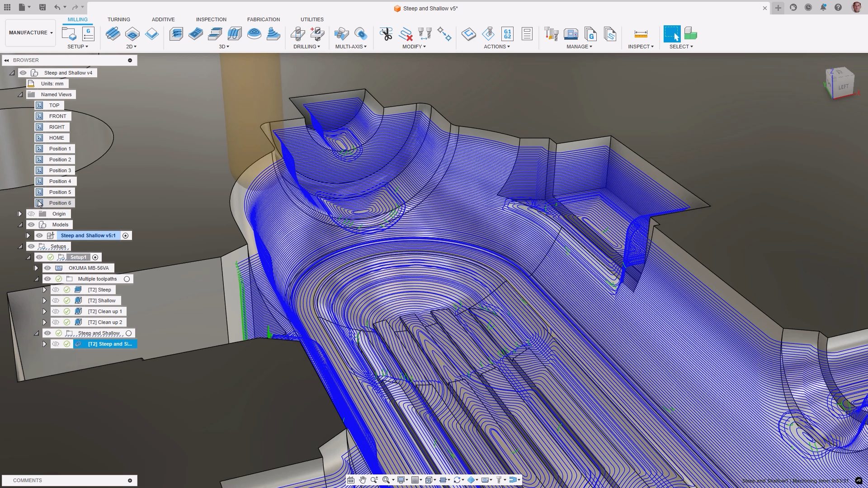Select the 3D Adaptive Clearing icon
Image resolution: width=868 pixels, height=488 pixels.
[x=176, y=34]
